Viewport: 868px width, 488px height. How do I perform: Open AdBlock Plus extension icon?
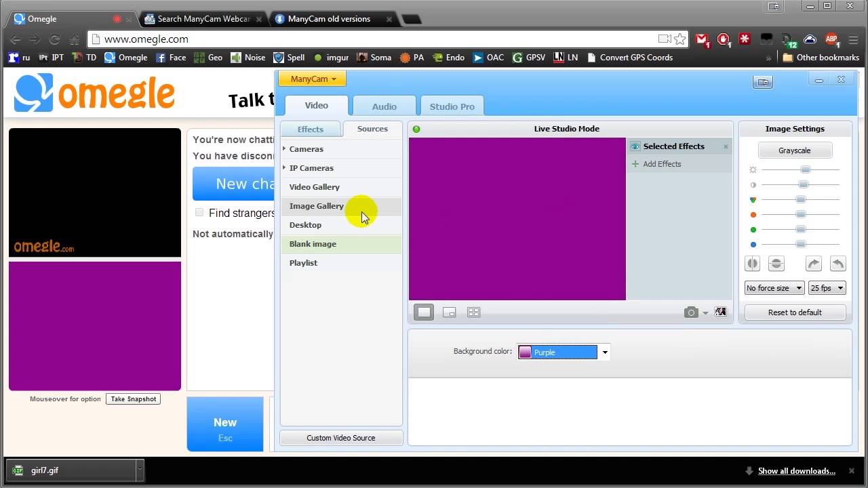[832, 40]
